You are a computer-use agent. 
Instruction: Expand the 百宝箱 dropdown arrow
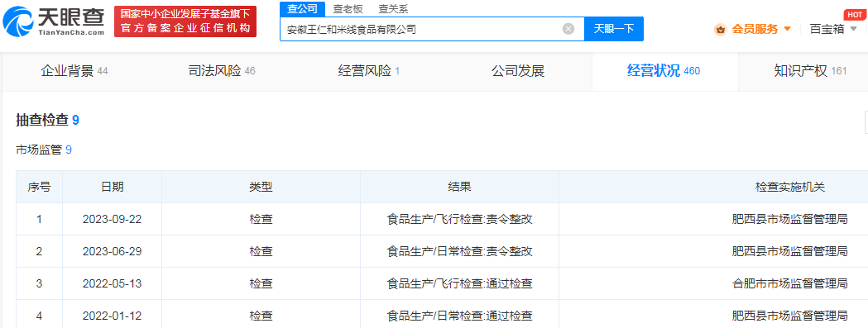(x=853, y=29)
